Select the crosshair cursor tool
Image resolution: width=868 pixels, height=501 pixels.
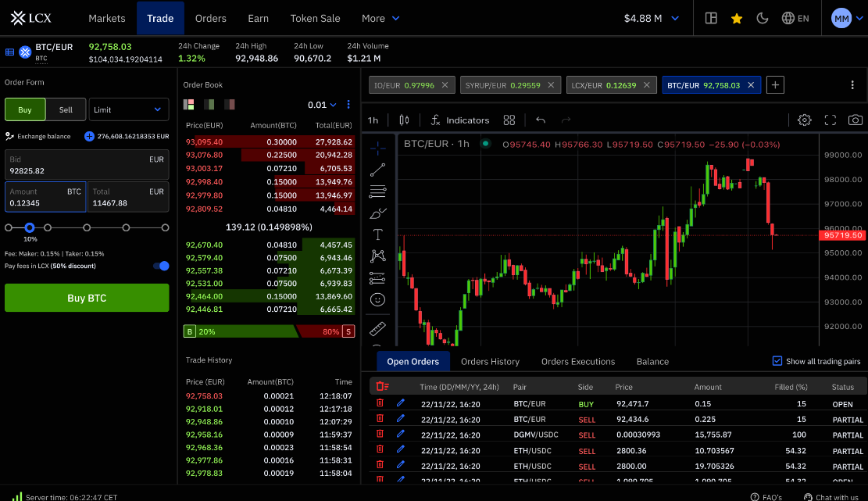378,148
